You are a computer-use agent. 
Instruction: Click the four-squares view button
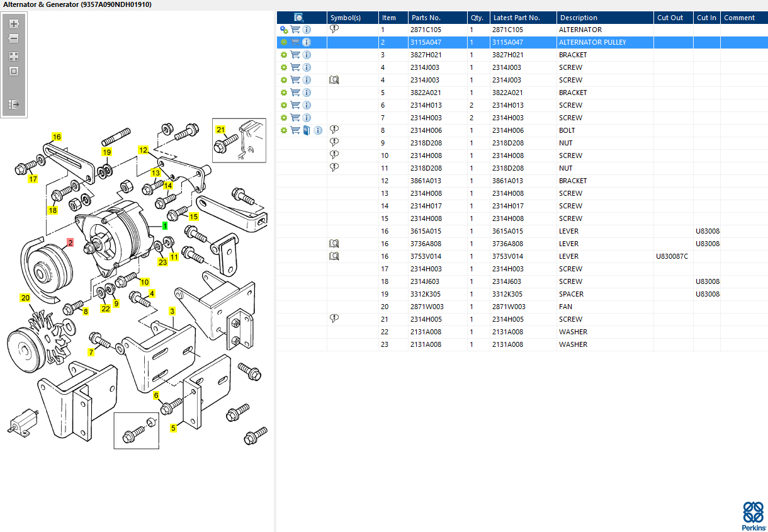(x=14, y=56)
